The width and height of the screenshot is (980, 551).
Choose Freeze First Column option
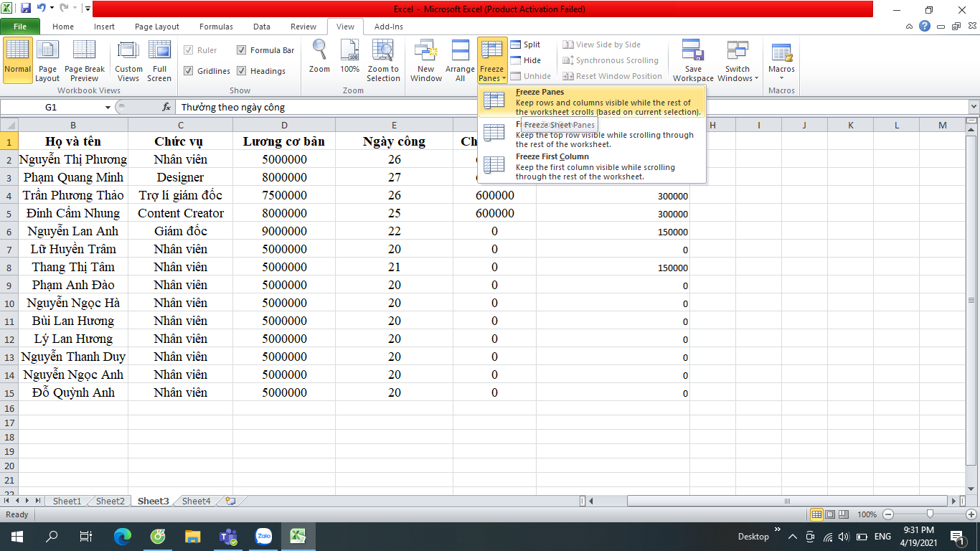click(592, 166)
